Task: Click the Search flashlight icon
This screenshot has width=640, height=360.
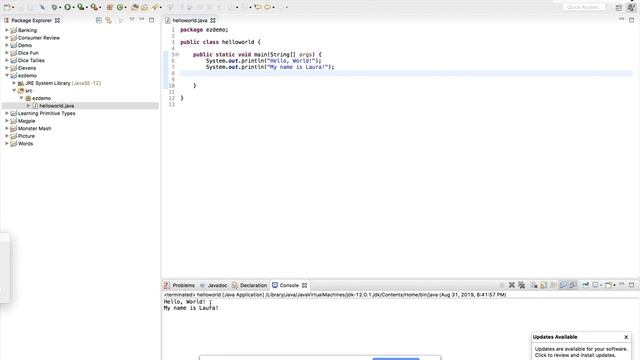Action: [x=155, y=7]
